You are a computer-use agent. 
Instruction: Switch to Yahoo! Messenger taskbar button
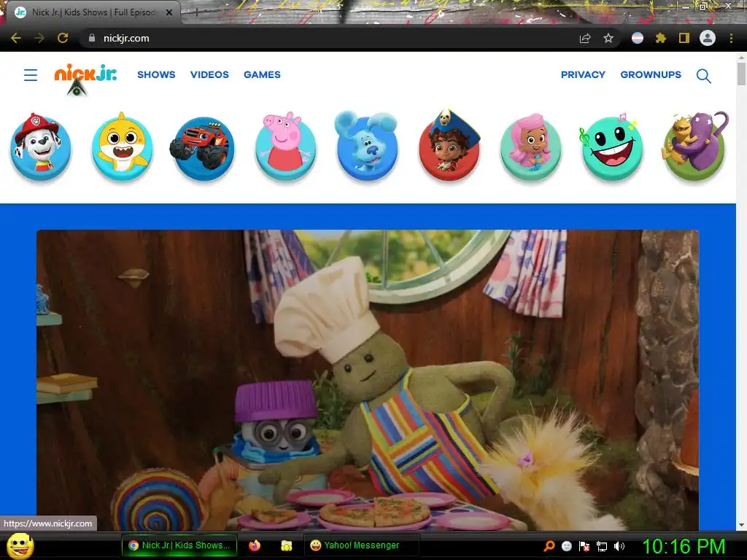(362, 545)
